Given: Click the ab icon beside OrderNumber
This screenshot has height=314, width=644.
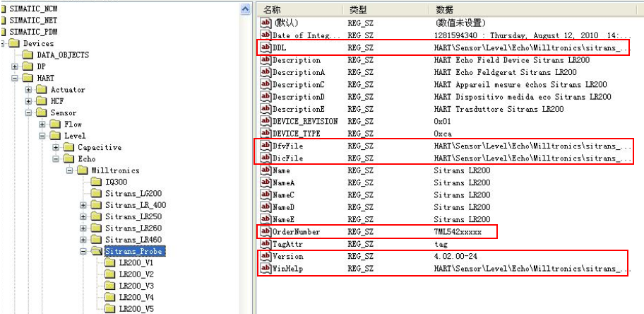Looking at the screenshot, I should (266, 232).
